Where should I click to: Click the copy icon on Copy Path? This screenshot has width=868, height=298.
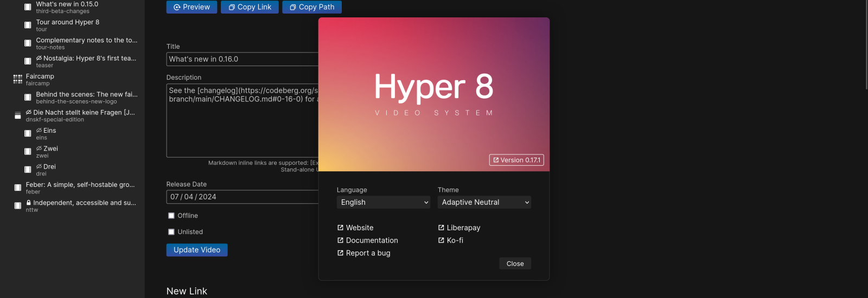[293, 7]
